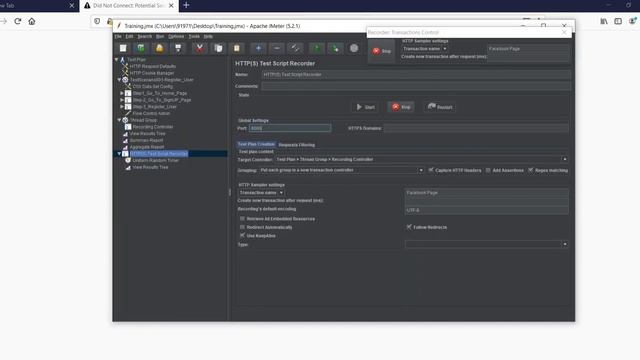Viewport: 640px width, 360px height.
Task: Click the Restart button
Action: point(440,107)
